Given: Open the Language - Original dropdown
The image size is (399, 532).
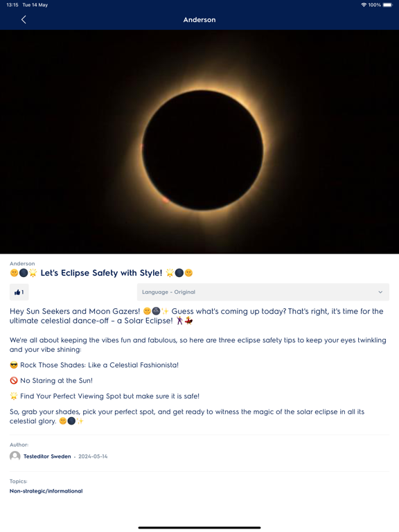Looking at the screenshot, I should pyautogui.click(x=263, y=292).
